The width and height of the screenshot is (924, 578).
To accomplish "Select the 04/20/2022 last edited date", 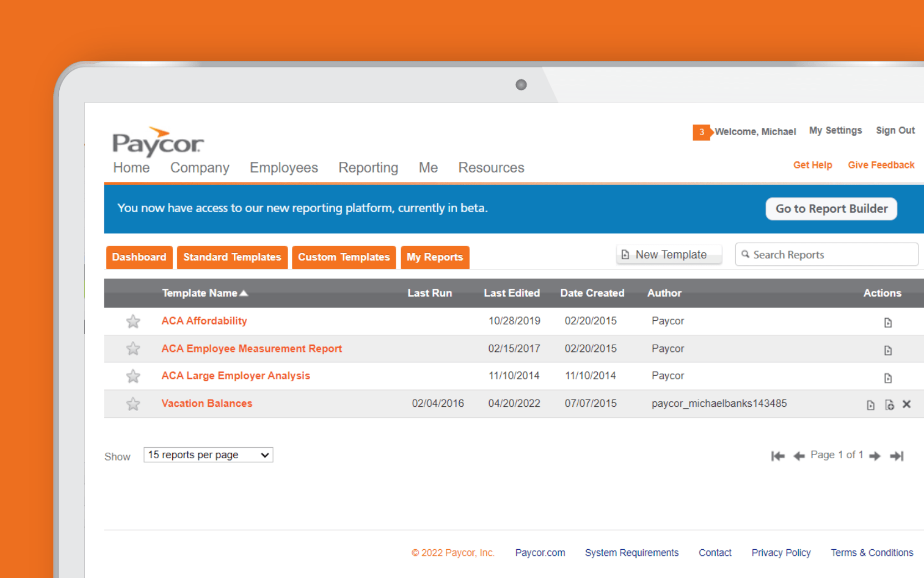I will pyautogui.click(x=514, y=403).
